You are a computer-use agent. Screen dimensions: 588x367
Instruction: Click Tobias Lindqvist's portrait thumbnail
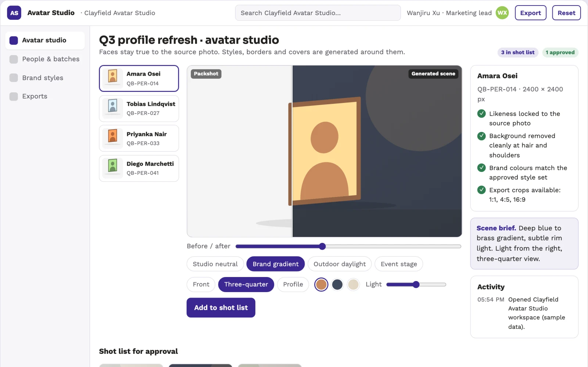point(113,108)
